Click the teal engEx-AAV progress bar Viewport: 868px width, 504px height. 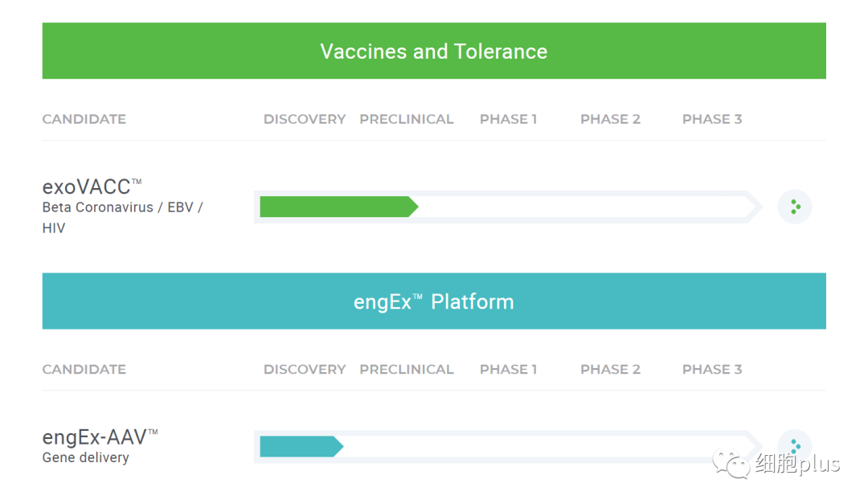301,446
